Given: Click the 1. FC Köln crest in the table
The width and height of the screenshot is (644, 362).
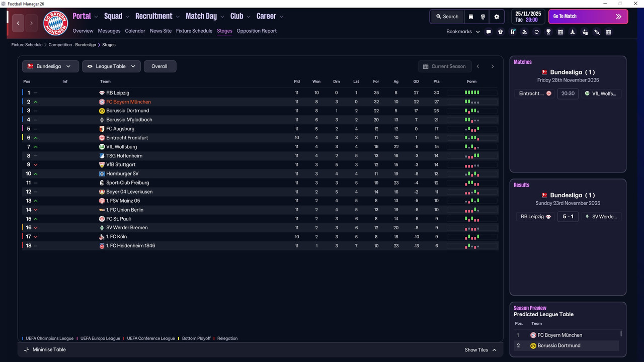Looking at the screenshot, I should pos(102,237).
